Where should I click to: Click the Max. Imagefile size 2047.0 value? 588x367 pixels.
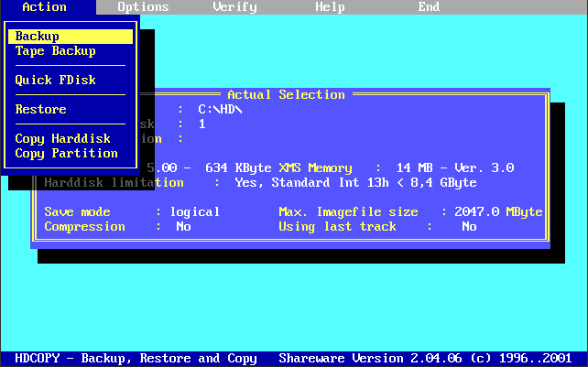pos(491,212)
